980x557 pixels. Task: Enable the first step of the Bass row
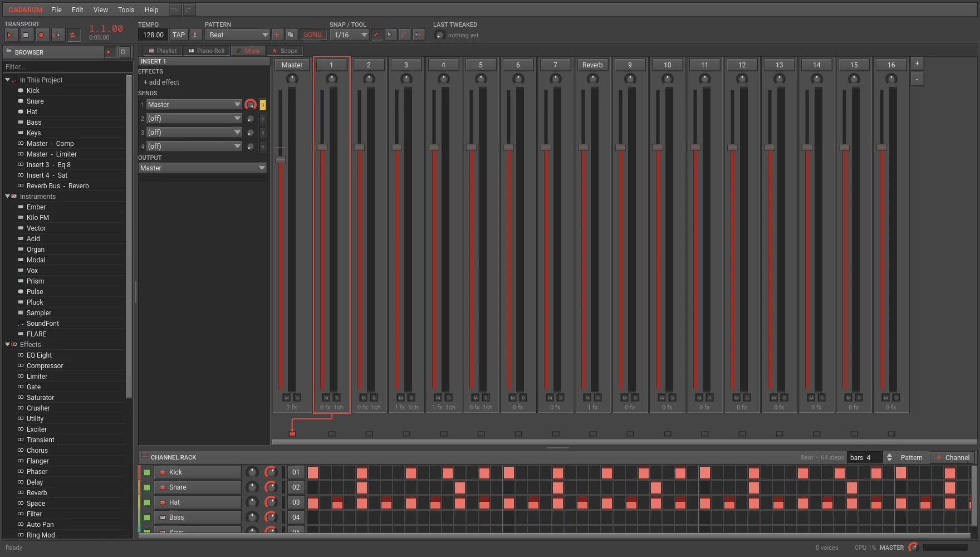pos(313,517)
